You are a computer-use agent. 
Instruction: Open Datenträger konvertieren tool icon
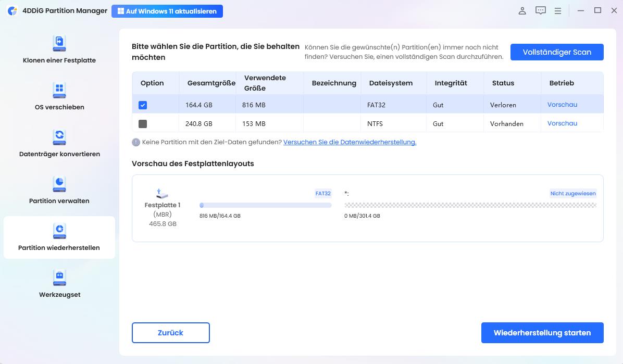click(x=59, y=137)
